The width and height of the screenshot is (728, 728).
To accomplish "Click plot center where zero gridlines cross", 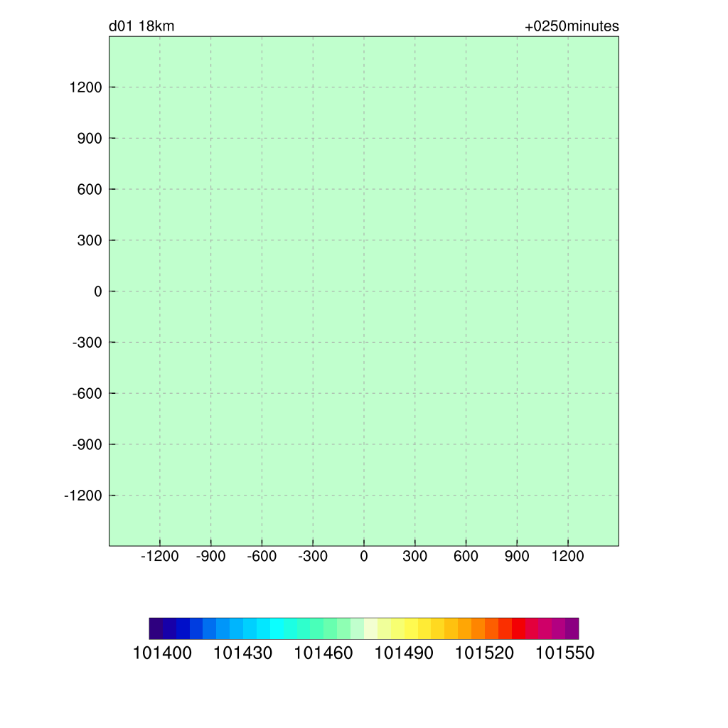I will 364,291.
